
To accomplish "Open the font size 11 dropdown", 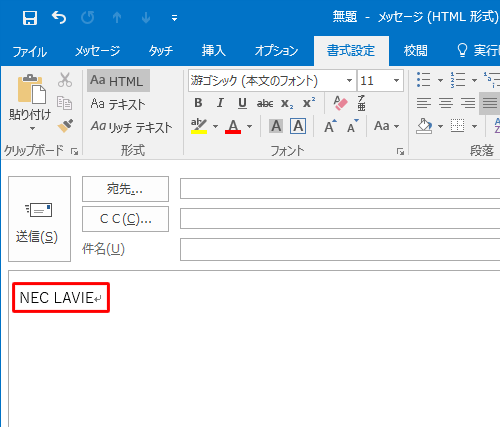I will click(396, 81).
